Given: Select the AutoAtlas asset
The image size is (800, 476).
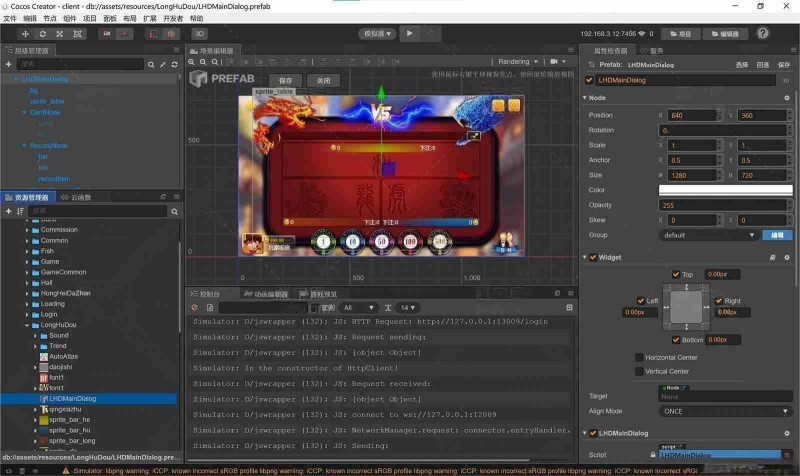Looking at the screenshot, I should point(63,357).
